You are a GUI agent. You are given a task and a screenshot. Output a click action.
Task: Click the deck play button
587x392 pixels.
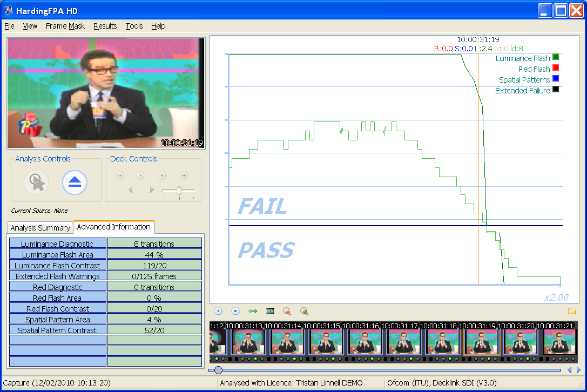[x=140, y=175]
